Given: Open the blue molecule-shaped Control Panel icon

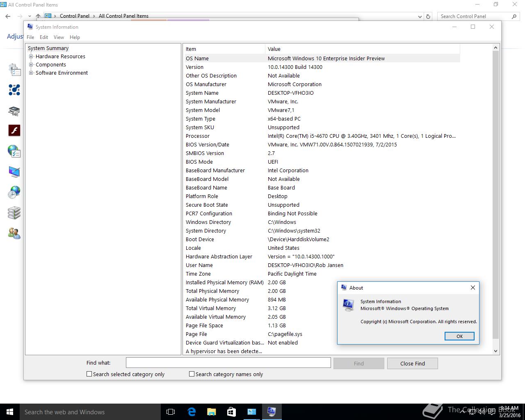Looking at the screenshot, I should 14,90.
